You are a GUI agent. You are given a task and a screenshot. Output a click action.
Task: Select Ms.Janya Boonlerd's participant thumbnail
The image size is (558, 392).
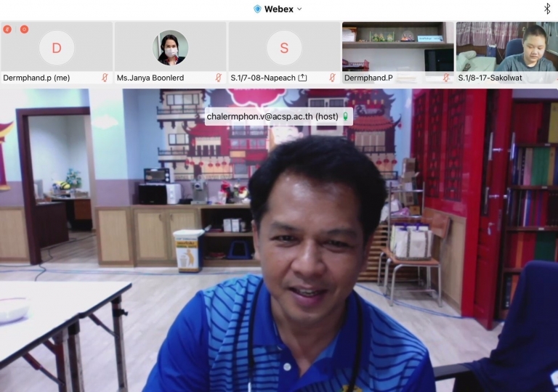pos(171,53)
